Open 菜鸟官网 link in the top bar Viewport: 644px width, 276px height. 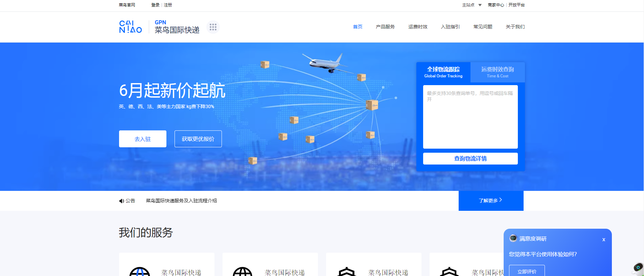click(x=127, y=5)
